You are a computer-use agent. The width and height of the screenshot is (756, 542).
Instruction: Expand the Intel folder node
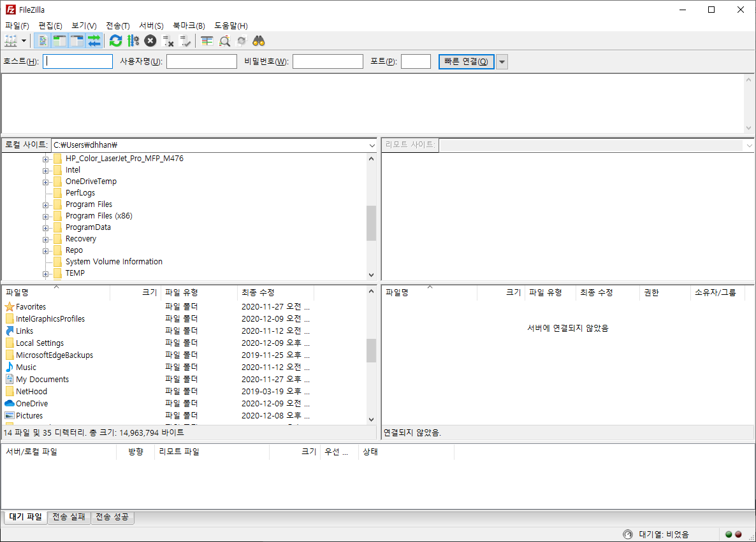click(x=45, y=171)
